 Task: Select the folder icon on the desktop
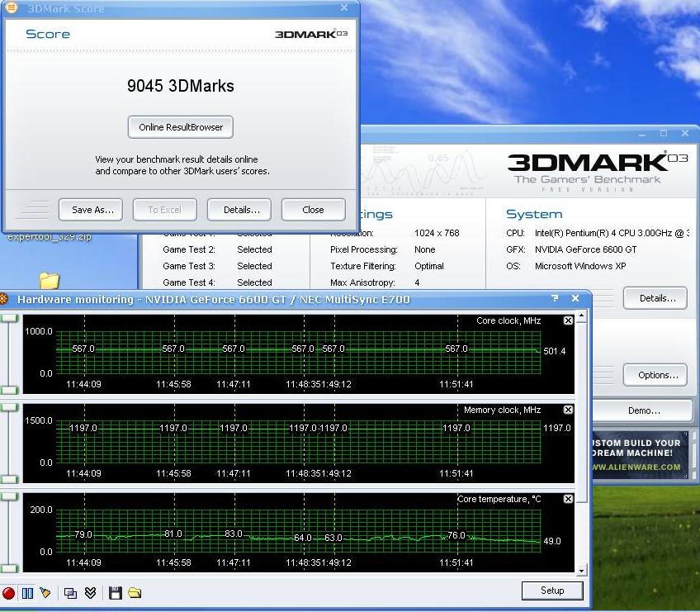click(49, 281)
